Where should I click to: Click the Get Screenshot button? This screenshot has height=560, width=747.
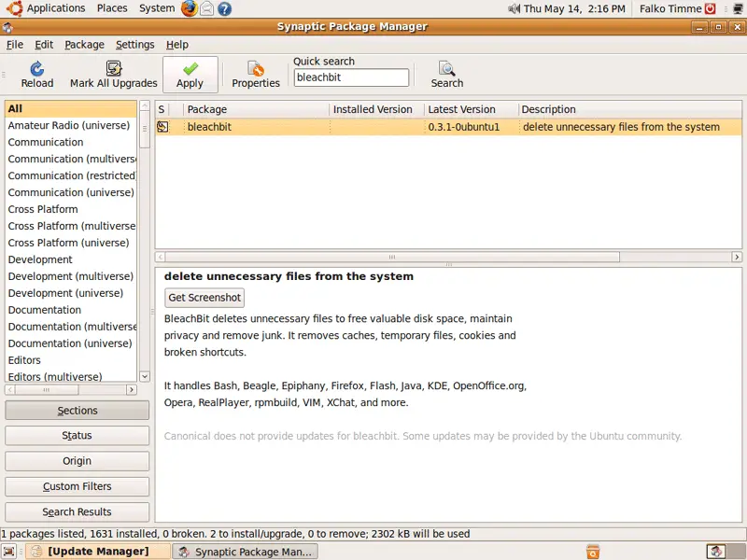204,298
